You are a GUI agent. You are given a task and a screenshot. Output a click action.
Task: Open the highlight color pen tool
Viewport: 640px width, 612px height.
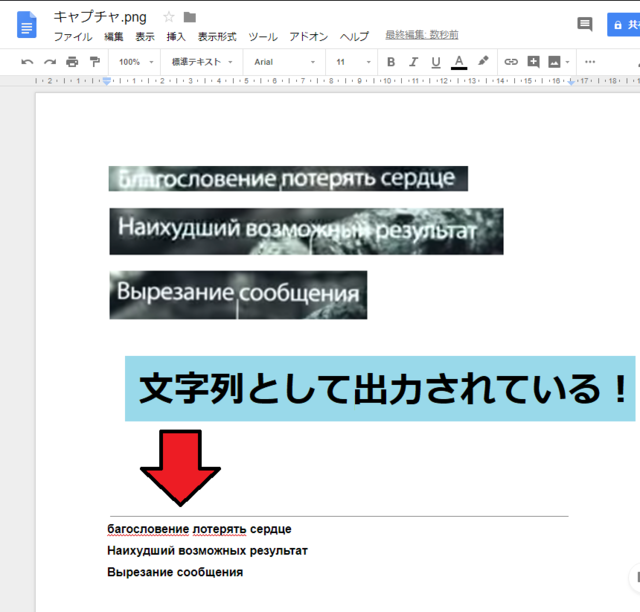[483, 61]
